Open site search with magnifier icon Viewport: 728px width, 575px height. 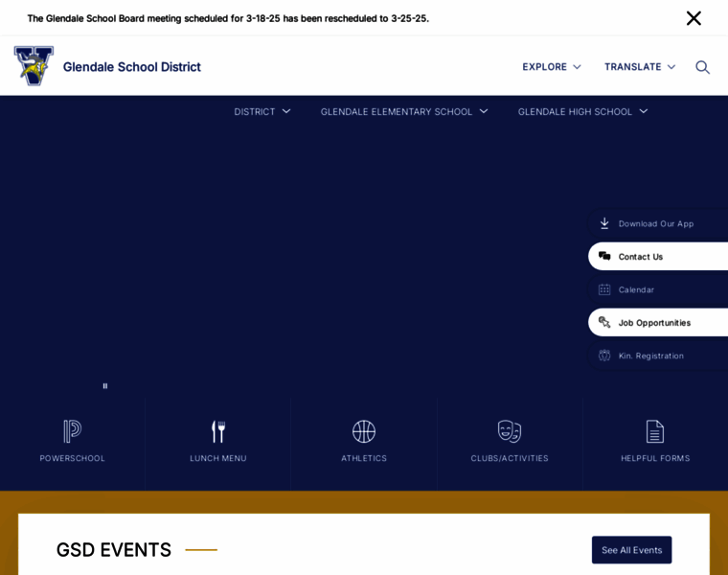[702, 67]
